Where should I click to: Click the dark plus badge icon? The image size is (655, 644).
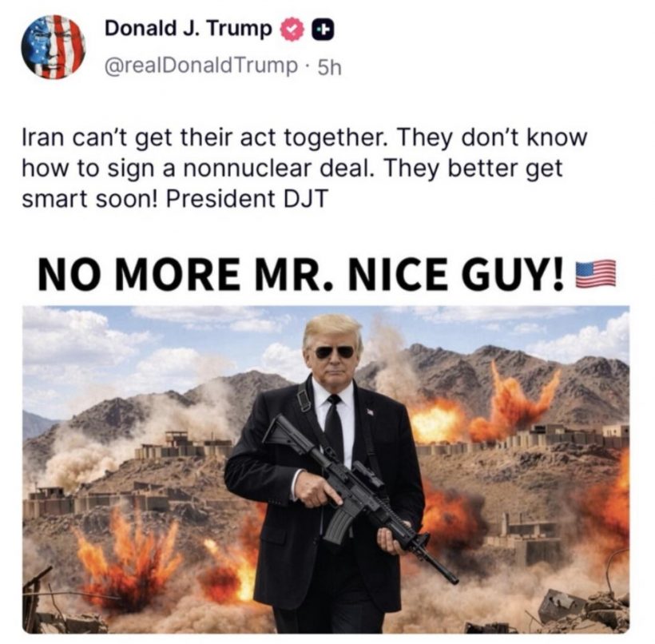click(x=324, y=30)
